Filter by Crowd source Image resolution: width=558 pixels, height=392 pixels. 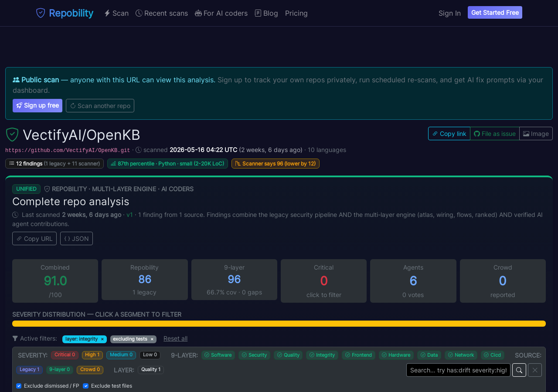[x=90, y=370]
